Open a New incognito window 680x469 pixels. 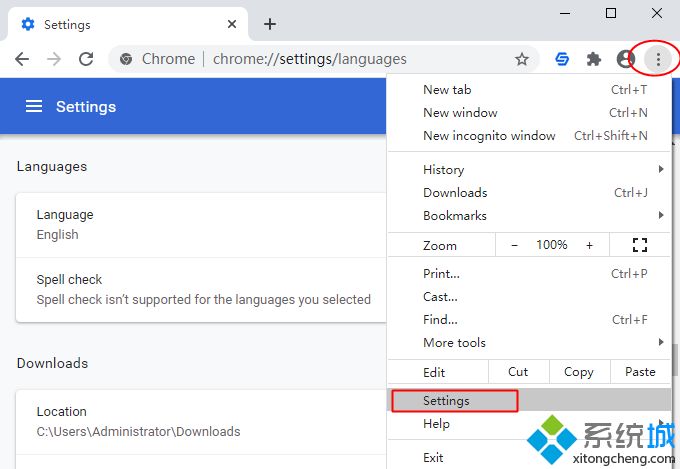coord(529,136)
